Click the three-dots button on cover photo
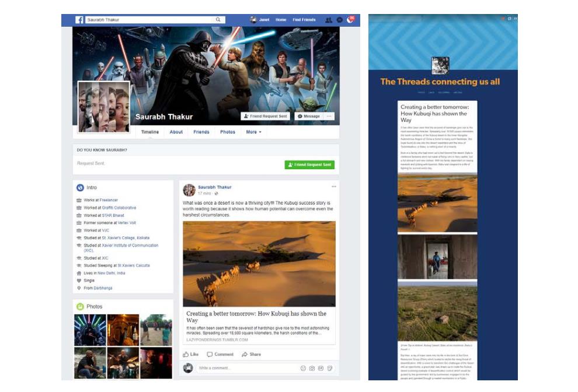 point(329,116)
